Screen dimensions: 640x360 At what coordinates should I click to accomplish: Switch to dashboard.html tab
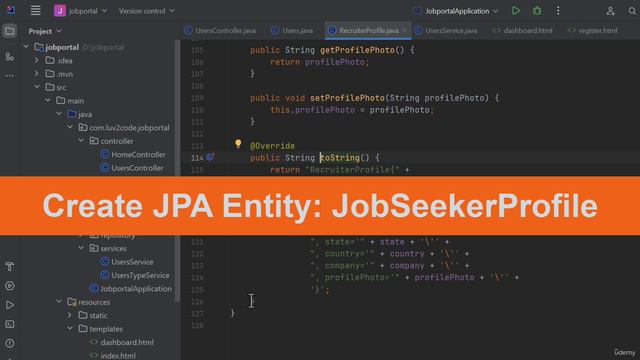[522, 30]
